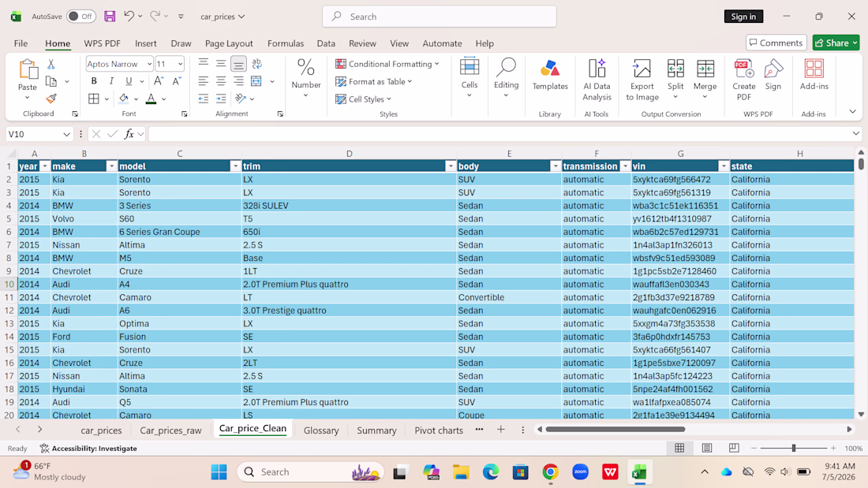Screen dimensions: 868x488
Task: Click the Wrap Text icon
Action: coord(257,64)
